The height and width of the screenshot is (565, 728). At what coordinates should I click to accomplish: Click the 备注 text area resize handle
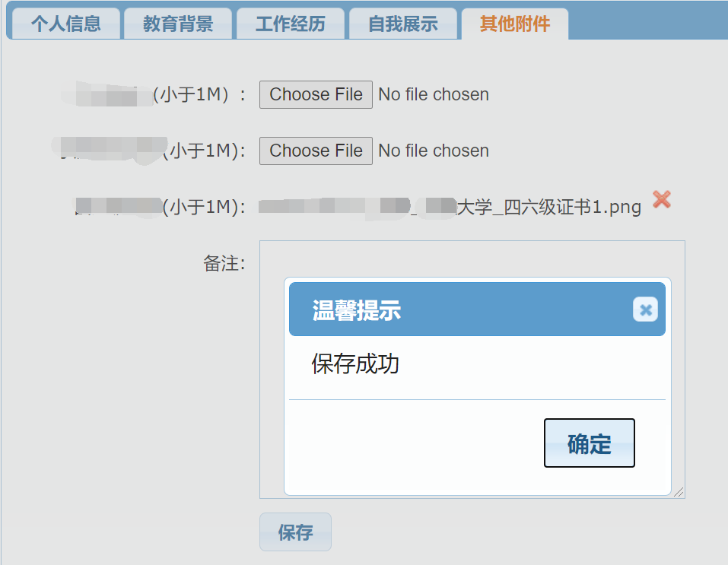pyautogui.click(x=679, y=492)
